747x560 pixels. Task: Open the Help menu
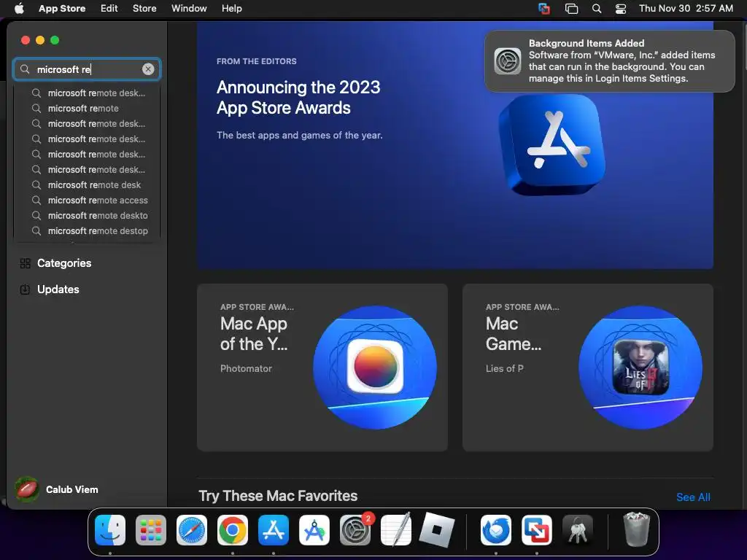click(231, 8)
